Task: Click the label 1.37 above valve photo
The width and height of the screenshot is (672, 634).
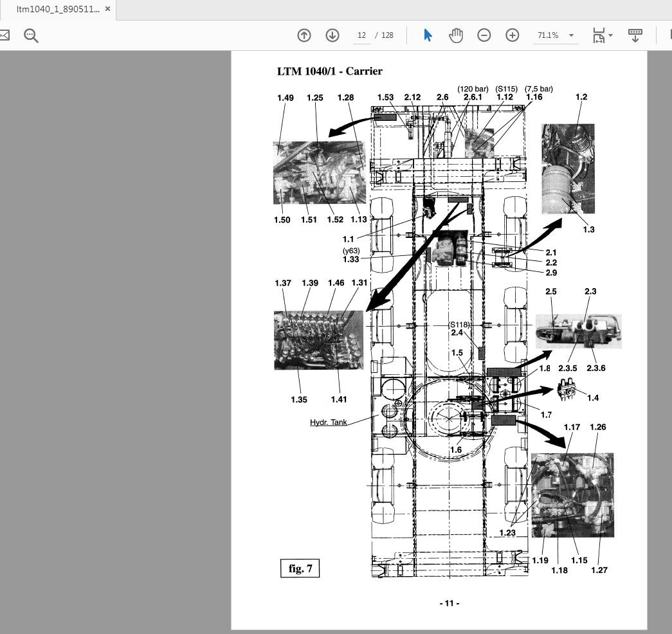Action: [x=283, y=283]
